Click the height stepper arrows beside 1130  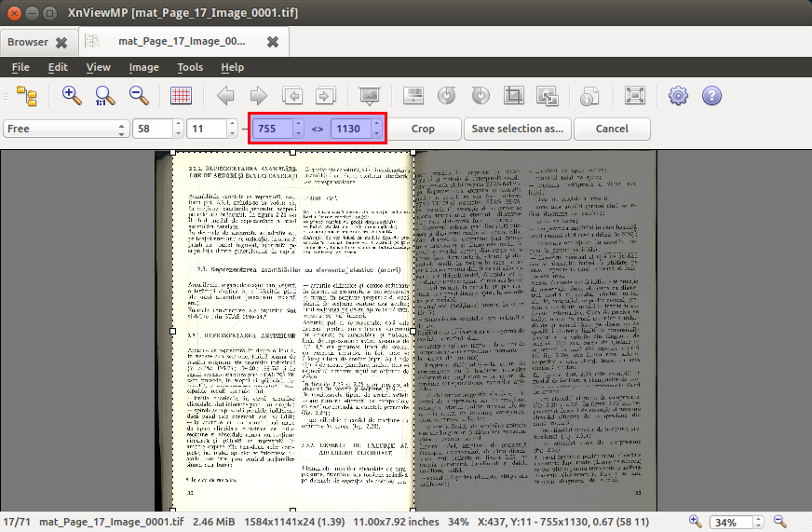tap(376, 129)
